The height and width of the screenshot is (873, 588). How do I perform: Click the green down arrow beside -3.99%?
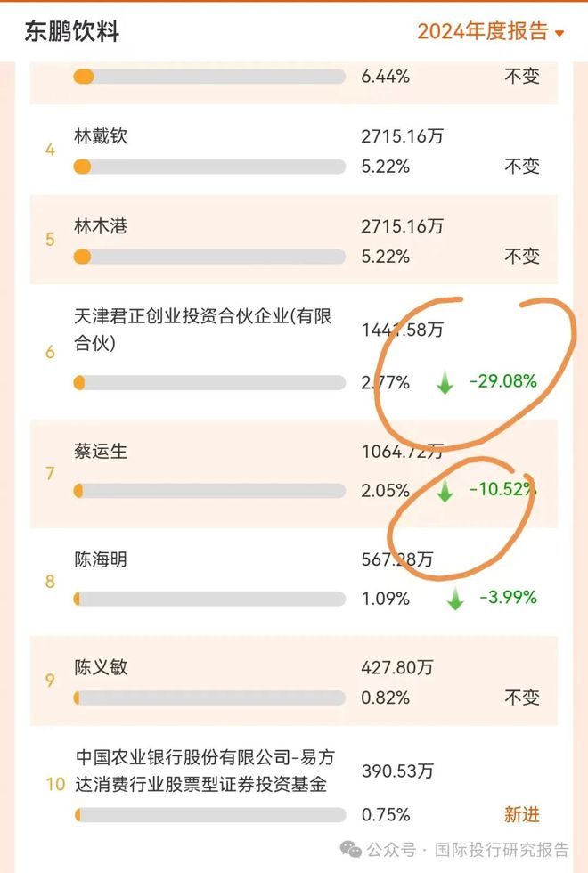click(455, 600)
